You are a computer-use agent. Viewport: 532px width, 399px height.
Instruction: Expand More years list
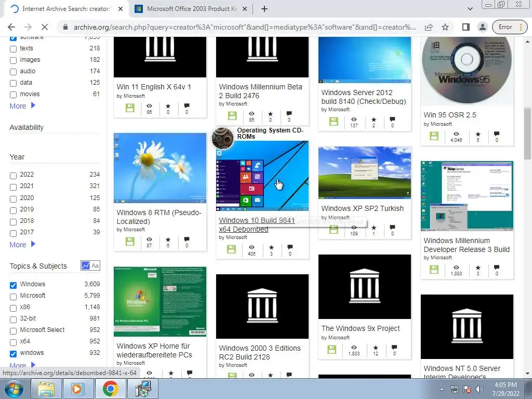pyautogui.click(x=22, y=245)
